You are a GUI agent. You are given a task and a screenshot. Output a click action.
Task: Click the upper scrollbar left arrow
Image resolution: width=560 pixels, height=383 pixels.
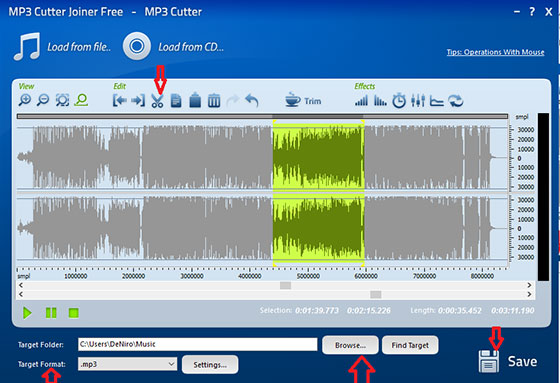pos(21,285)
